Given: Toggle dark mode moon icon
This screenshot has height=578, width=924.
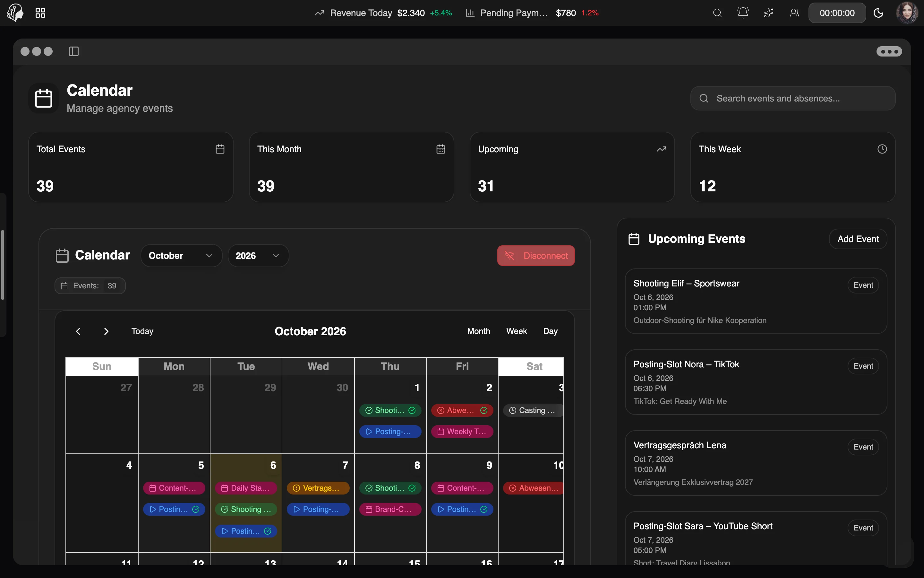Looking at the screenshot, I should (878, 13).
